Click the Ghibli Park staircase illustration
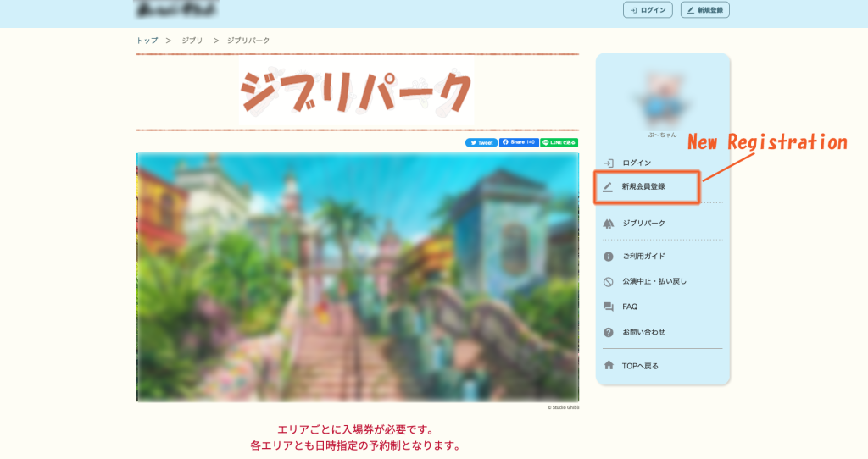 (x=357, y=277)
